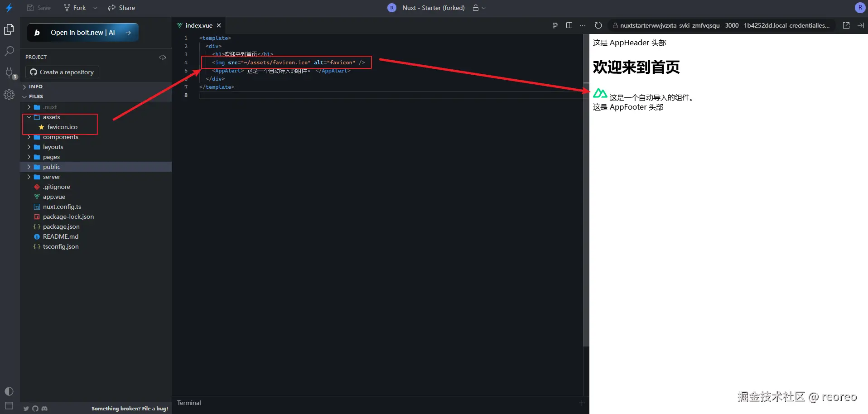Click the 欢迎来到首页 heading in preview
Screen dimensions: 868x414
pos(636,67)
